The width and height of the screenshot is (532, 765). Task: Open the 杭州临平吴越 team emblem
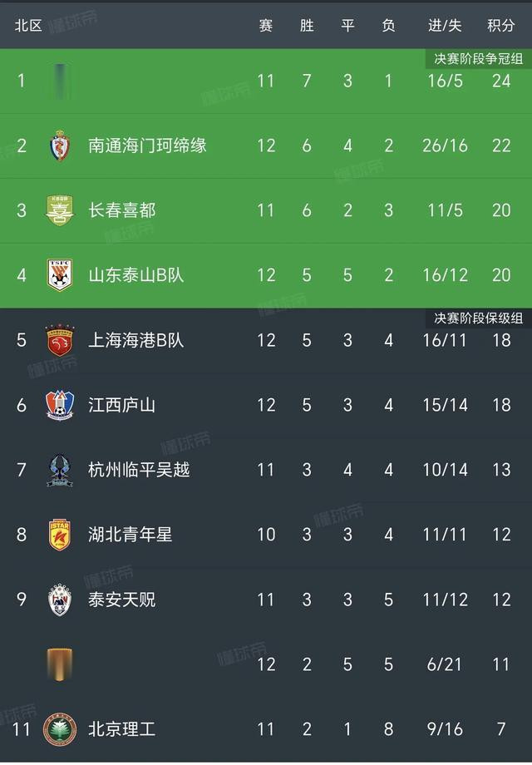coord(60,470)
